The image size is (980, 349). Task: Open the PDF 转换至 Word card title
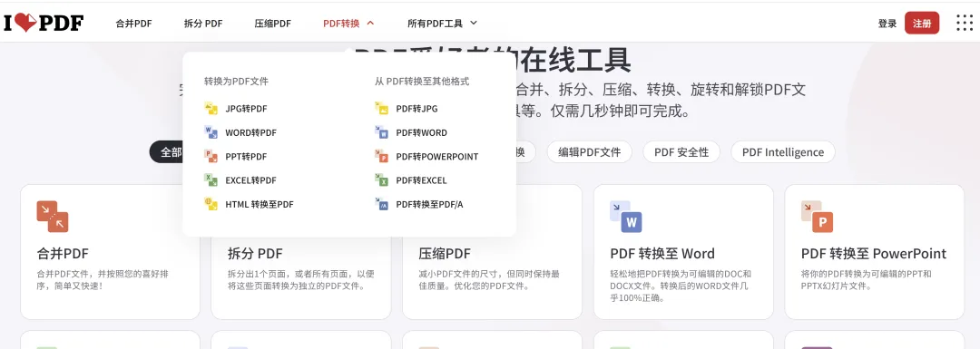[x=662, y=254]
